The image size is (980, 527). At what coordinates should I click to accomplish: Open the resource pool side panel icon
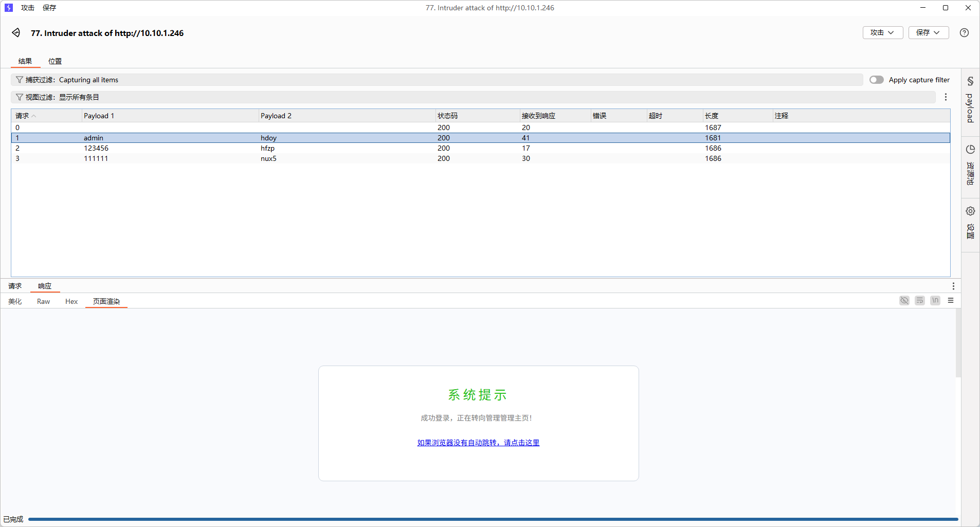970,150
